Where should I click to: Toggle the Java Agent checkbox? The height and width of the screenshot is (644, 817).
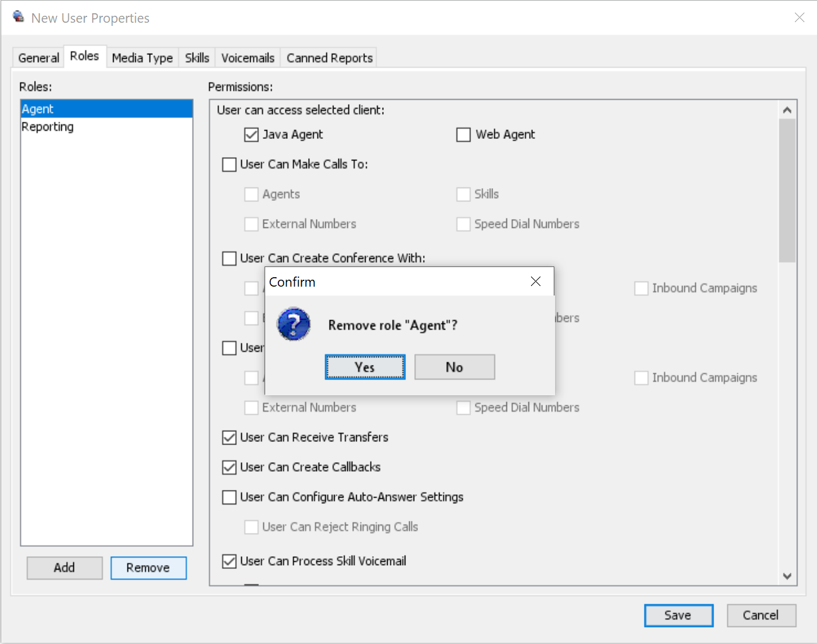(251, 134)
